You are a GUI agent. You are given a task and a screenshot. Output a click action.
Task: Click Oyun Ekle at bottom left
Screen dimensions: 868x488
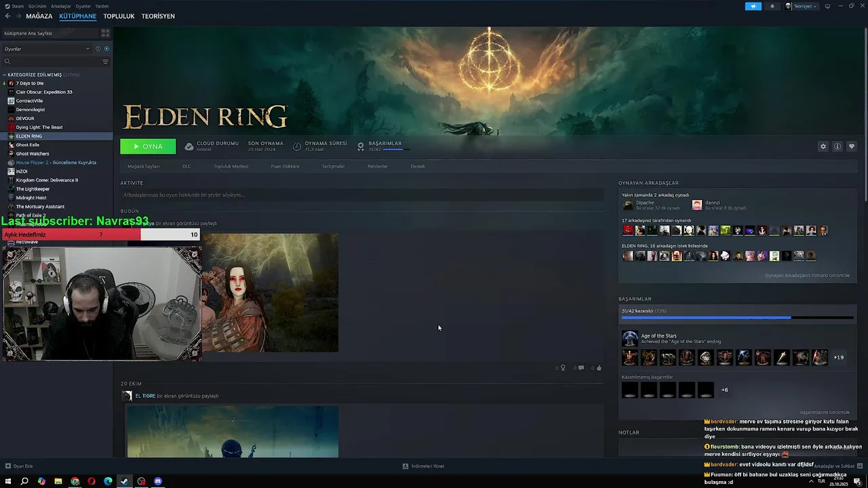[x=19, y=466]
